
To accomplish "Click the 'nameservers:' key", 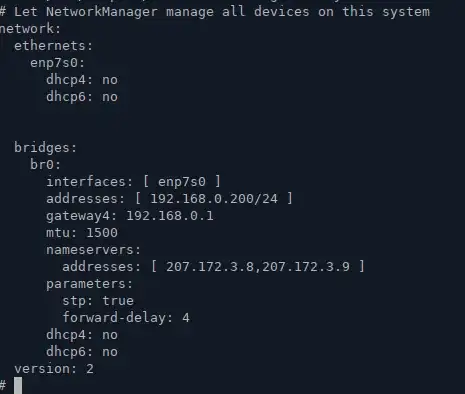I will [x=94, y=250].
